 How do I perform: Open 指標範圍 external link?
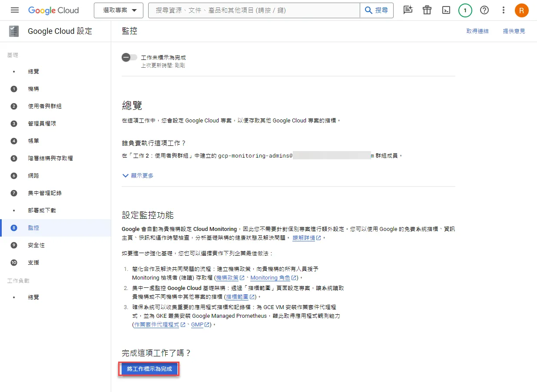240,297
